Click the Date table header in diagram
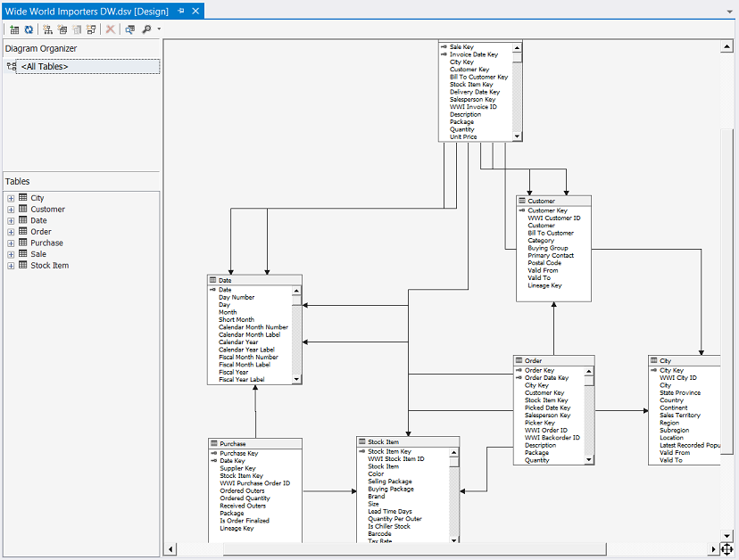The width and height of the screenshot is (739, 560). point(254,280)
